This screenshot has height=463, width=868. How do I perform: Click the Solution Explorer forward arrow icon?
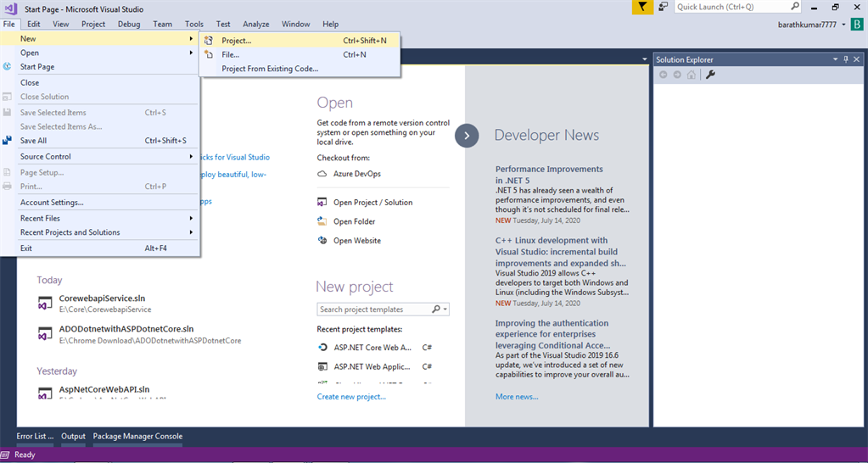[677, 75]
